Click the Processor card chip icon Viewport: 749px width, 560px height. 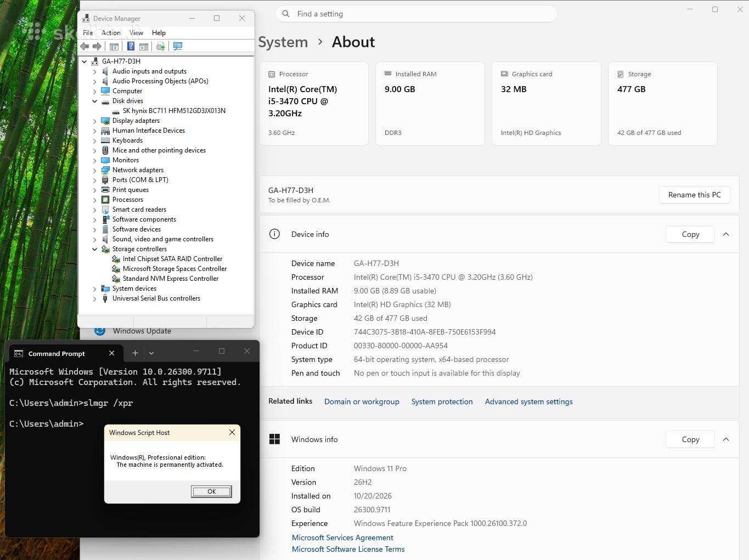pos(272,74)
